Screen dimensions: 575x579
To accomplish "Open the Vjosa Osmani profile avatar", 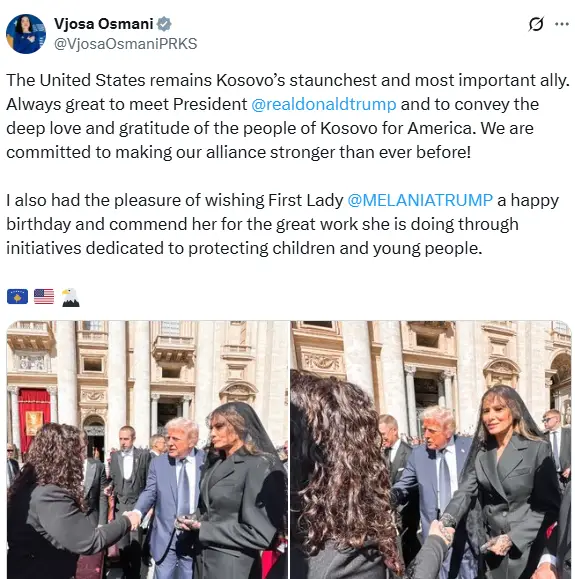I will (26, 34).
